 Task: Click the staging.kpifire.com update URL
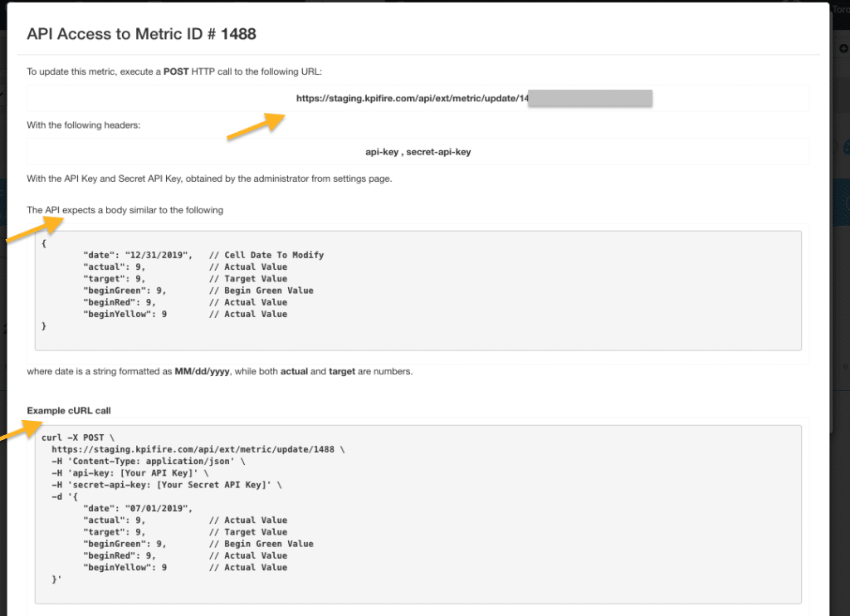point(412,98)
